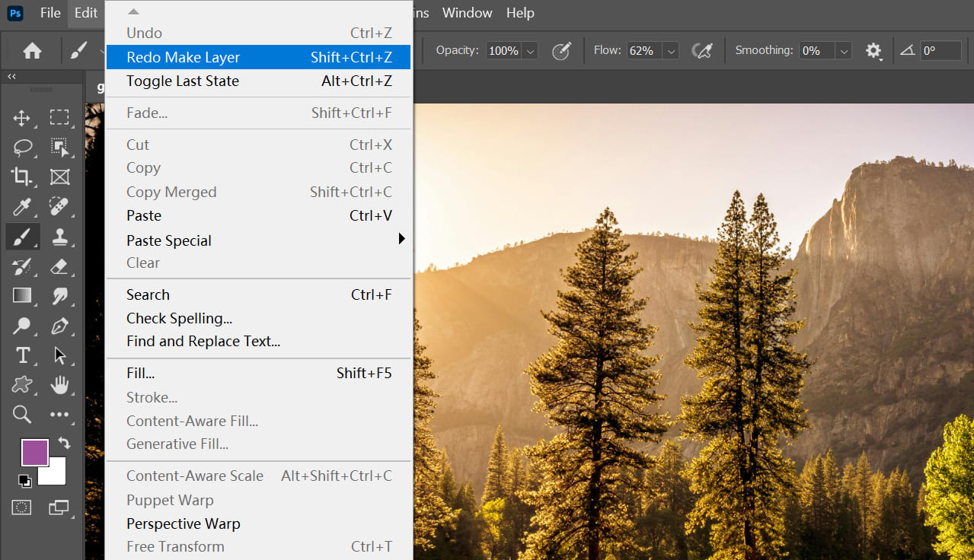Open the Flow percentage dropdown
The image size is (974, 560).
click(x=670, y=50)
